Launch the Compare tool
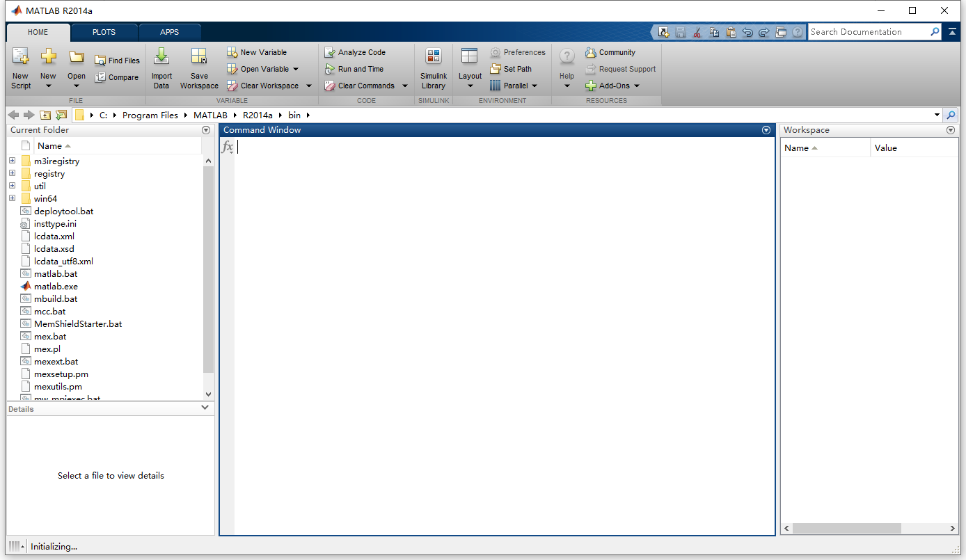 click(116, 77)
